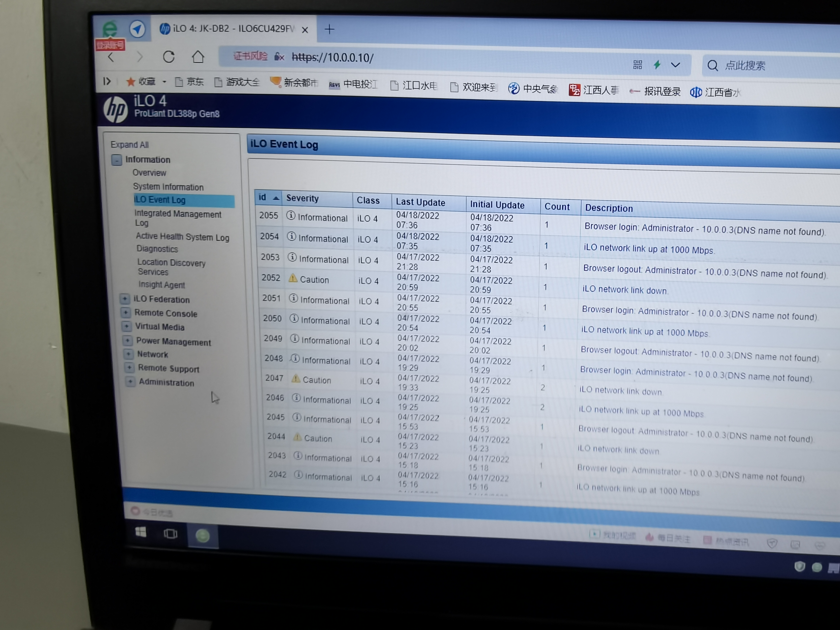This screenshot has width=840, height=630.
Task: Click the lightning speed mode icon
Action: click(657, 65)
